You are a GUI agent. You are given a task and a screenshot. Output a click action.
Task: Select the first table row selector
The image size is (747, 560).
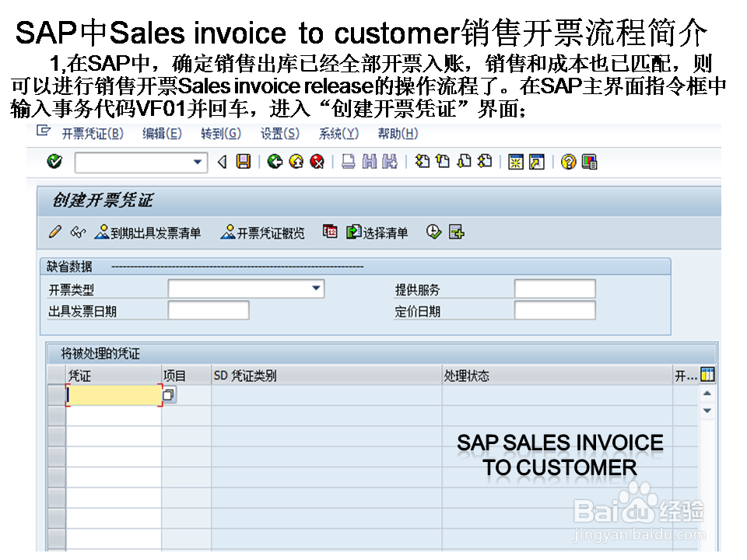coord(57,395)
